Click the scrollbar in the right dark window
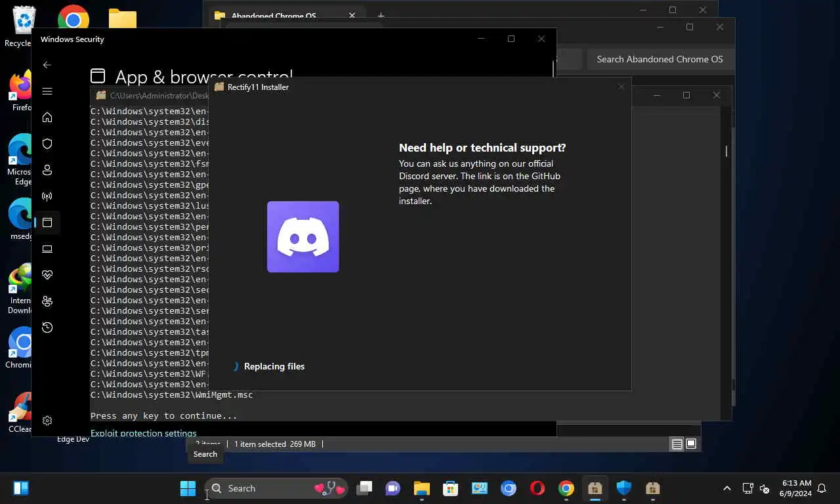The height and width of the screenshot is (504, 840). tap(726, 151)
